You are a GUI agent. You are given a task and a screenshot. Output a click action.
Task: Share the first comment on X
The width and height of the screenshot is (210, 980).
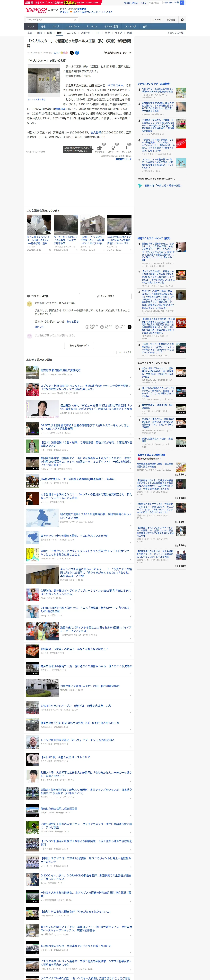(130, 327)
